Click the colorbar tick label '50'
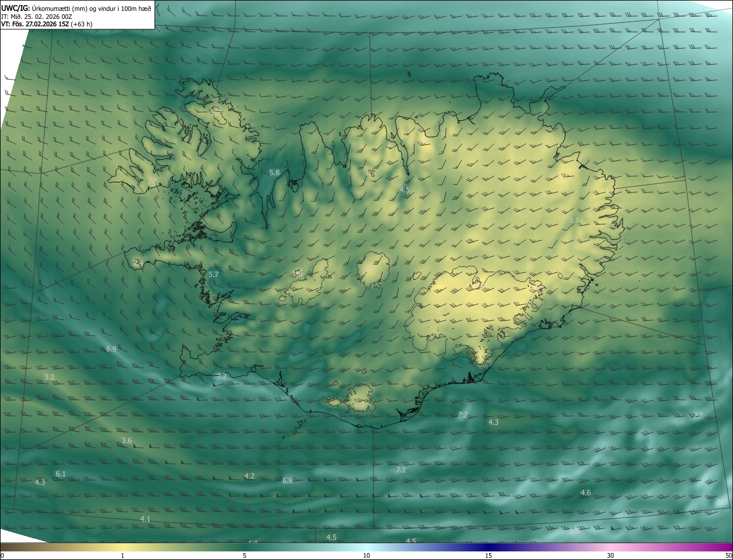The height and width of the screenshot is (560, 733). tap(728, 555)
